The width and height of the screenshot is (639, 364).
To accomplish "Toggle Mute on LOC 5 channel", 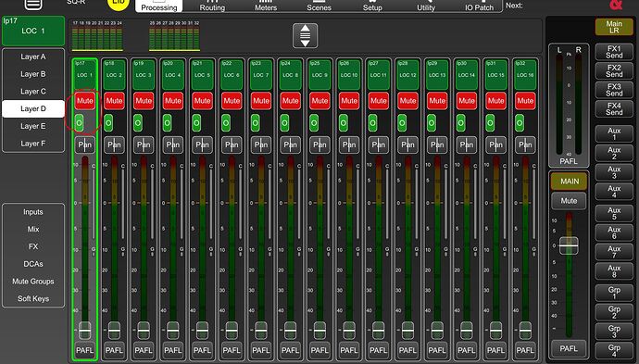I will click(x=202, y=101).
